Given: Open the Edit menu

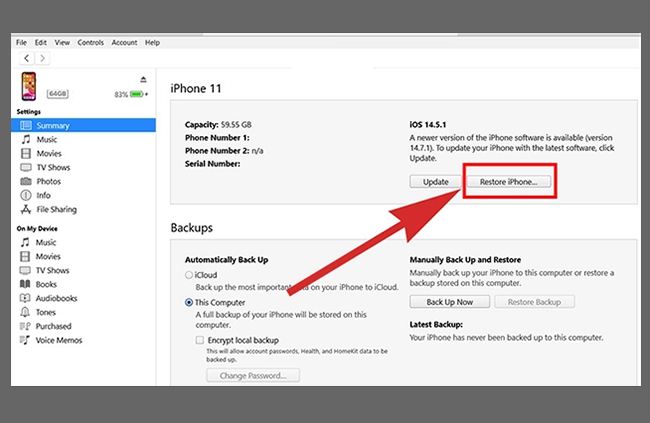Looking at the screenshot, I should 41,42.
